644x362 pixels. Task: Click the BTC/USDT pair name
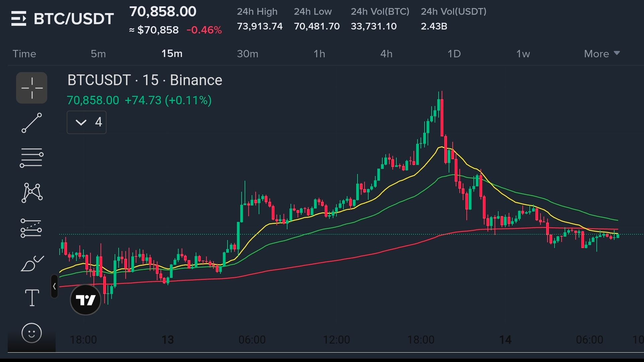74,19
